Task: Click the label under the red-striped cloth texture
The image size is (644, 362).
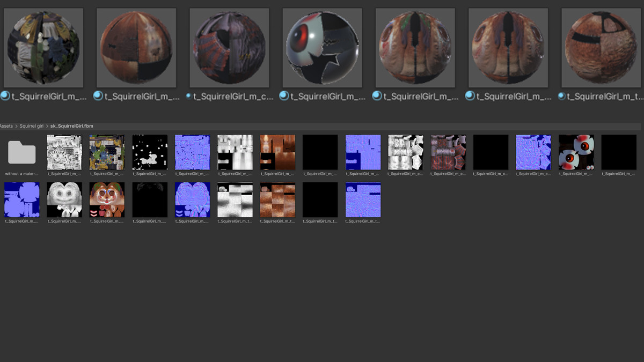Action: click(x=448, y=174)
